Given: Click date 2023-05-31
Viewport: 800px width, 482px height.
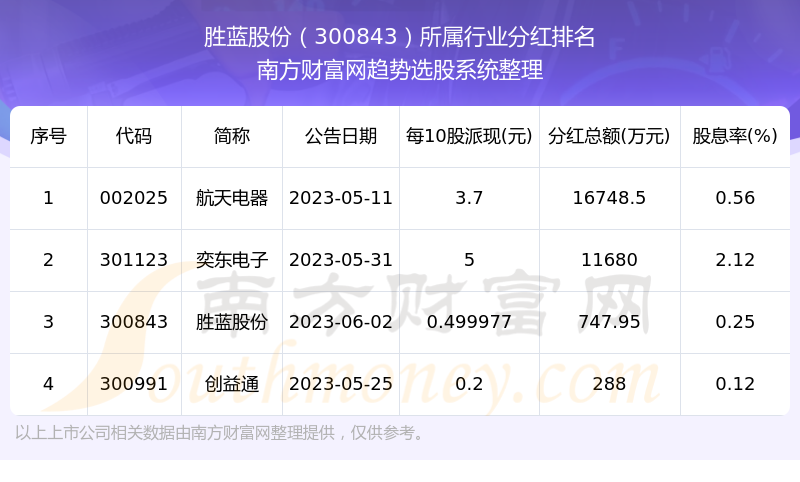Looking at the screenshot, I should (x=341, y=260).
